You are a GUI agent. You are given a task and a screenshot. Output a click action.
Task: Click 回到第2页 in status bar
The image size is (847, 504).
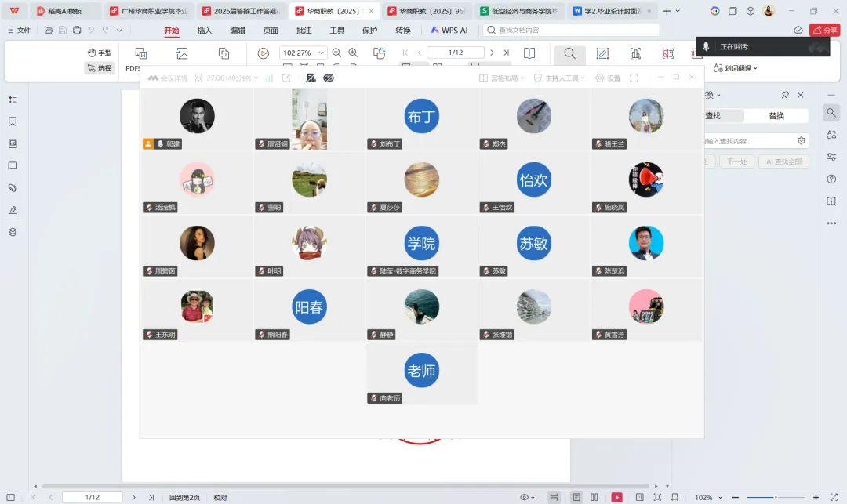185,497
